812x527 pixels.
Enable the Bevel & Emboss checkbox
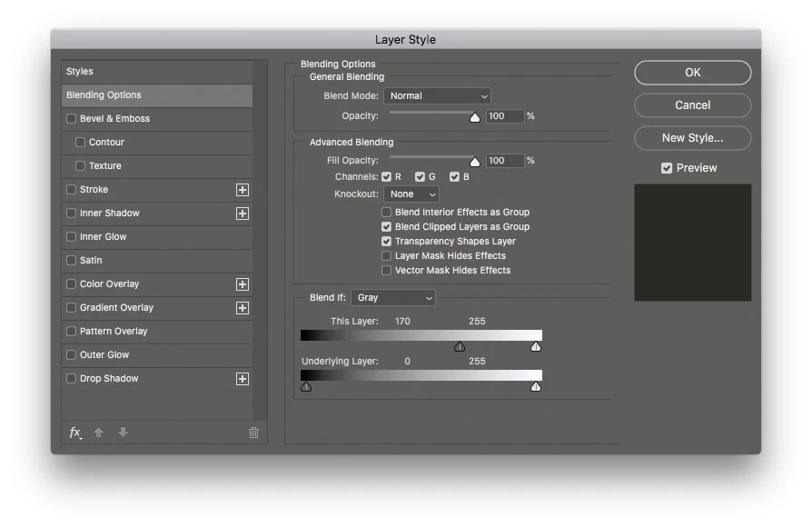click(x=72, y=119)
